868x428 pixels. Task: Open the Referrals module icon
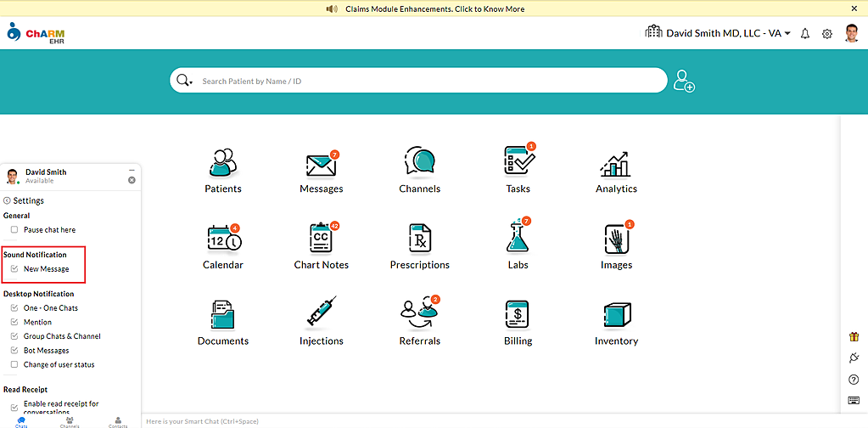pos(419,313)
